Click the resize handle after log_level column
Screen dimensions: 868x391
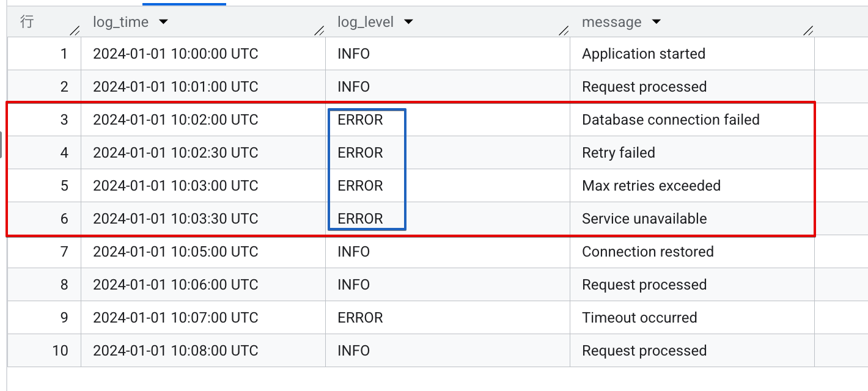(564, 31)
